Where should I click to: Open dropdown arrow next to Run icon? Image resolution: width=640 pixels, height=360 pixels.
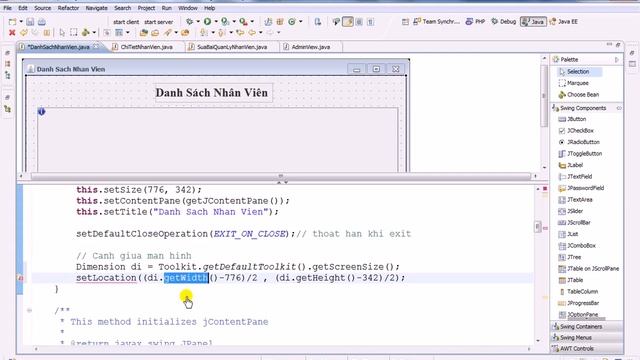(x=216, y=22)
